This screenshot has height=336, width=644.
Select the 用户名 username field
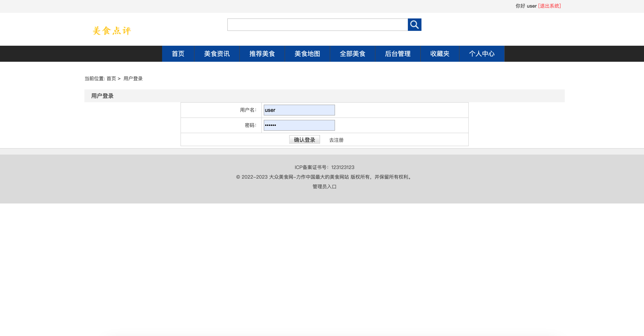299,110
